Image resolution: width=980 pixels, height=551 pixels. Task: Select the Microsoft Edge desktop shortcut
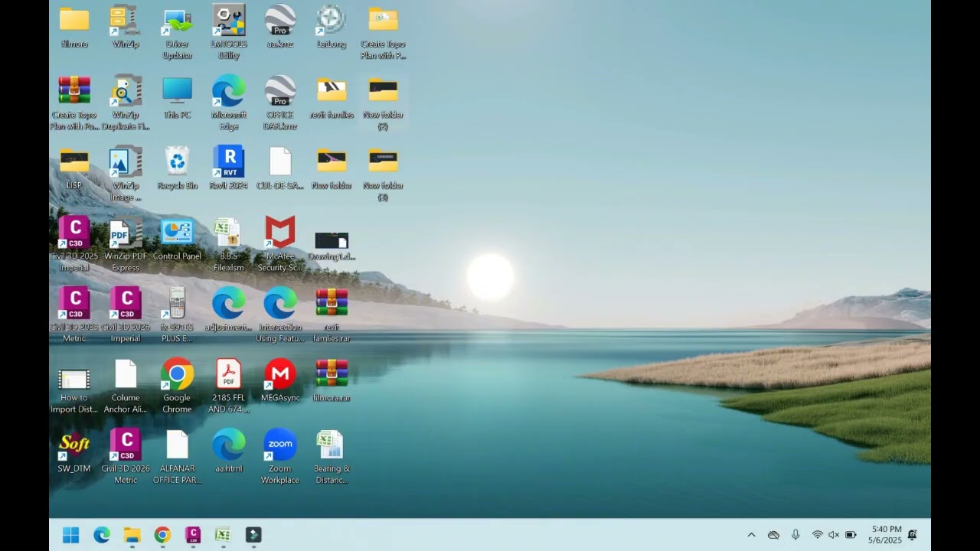pos(228,103)
